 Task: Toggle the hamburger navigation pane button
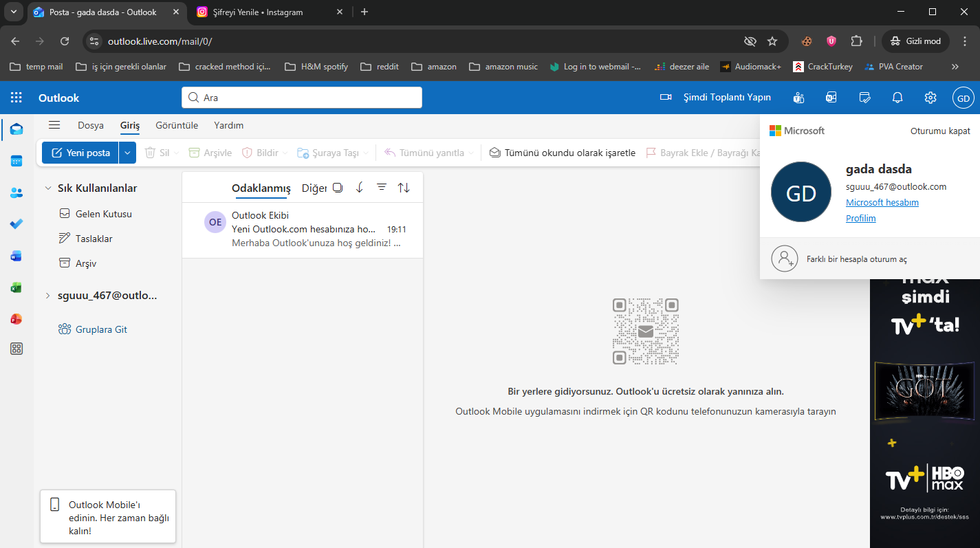pos(54,124)
